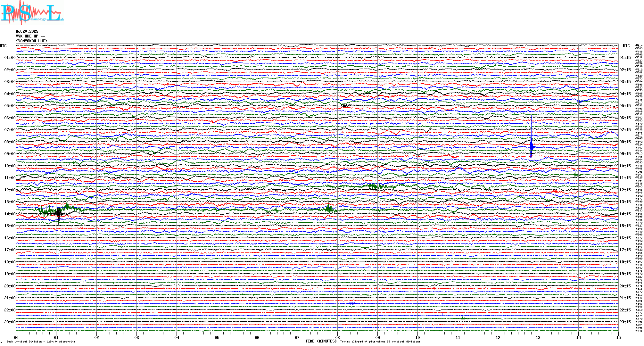Image resolution: width=644 pixels, height=346 pixels.
Task: Select the 14:00 hour marker on left
Action: 10,214
